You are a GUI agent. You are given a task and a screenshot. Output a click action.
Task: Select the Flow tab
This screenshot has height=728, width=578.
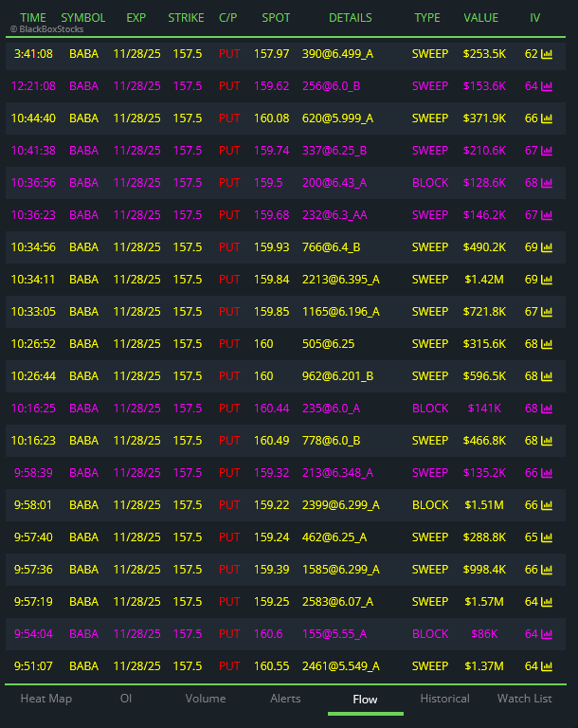coord(365,700)
